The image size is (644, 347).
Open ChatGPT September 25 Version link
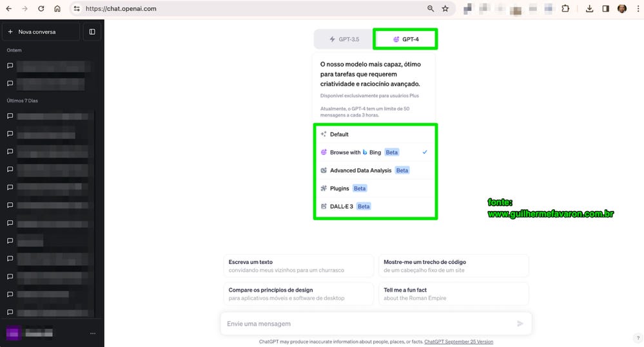point(458,342)
